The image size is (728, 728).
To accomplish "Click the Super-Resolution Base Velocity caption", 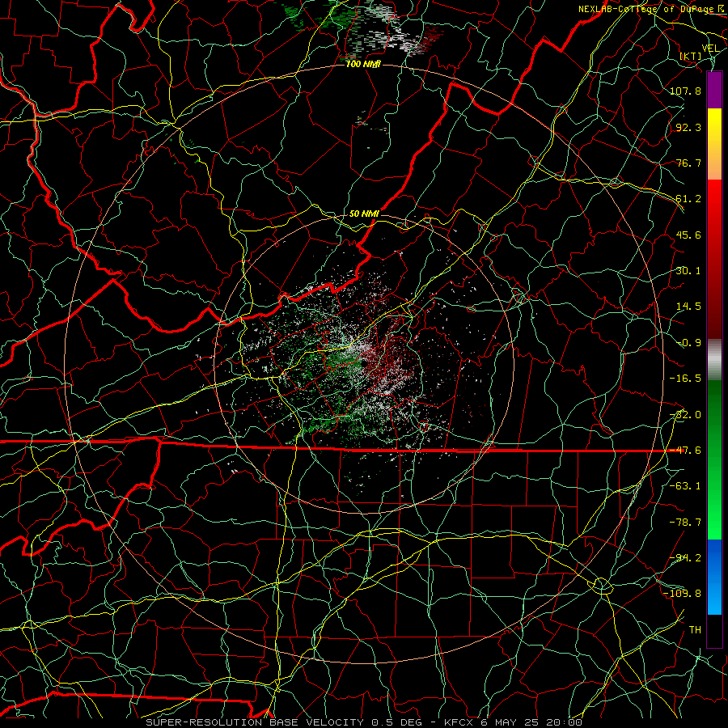I will 364,722.
